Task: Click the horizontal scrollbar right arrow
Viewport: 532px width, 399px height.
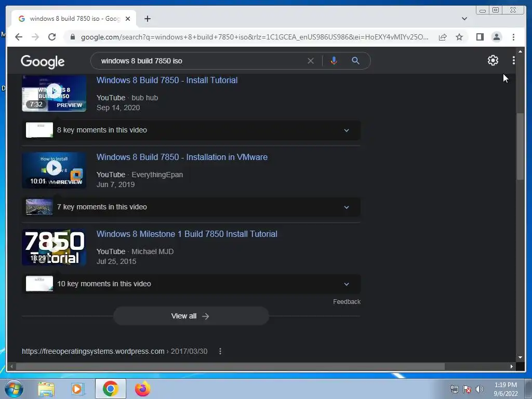Action: [x=512, y=366]
